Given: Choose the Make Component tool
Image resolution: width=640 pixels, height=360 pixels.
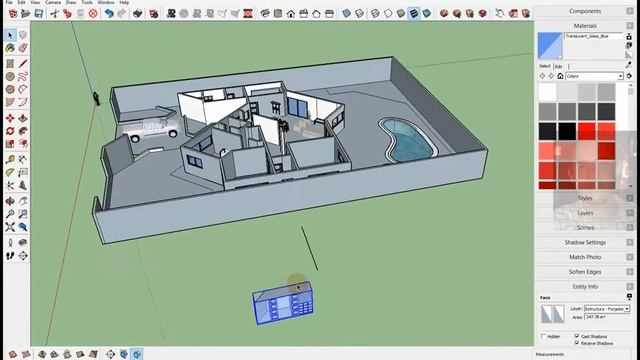Looking at the screenshot, I should 23,36.
